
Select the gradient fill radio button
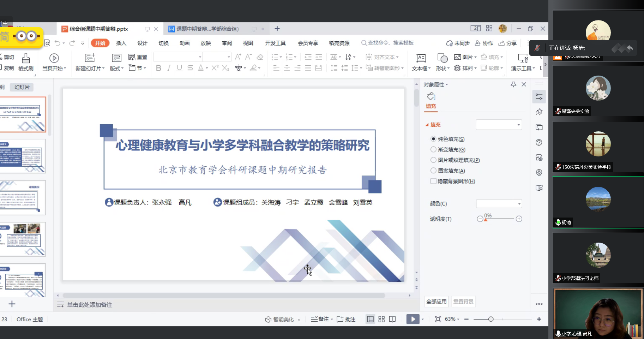(433, 150)
